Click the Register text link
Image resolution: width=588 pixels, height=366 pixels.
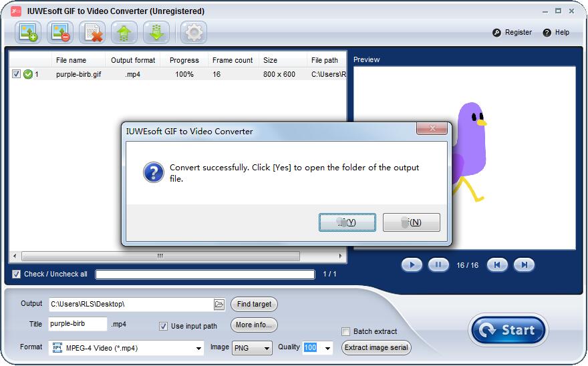(519, 32)
